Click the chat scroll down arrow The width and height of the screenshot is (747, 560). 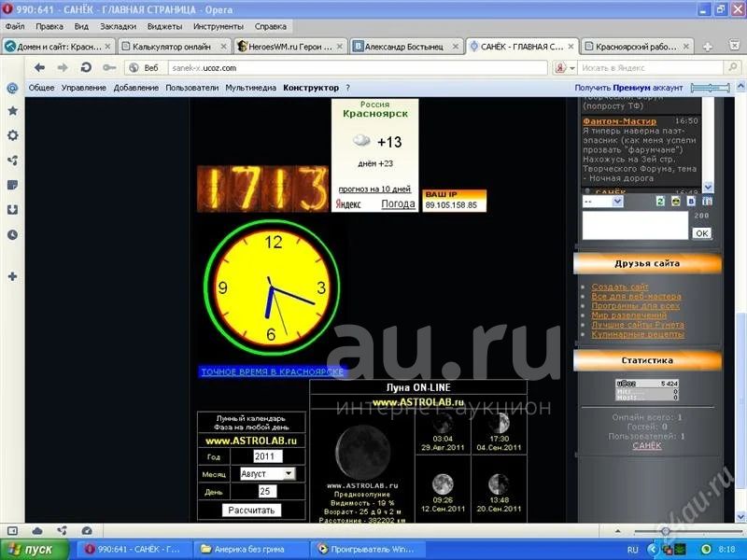tap(708, 188)
